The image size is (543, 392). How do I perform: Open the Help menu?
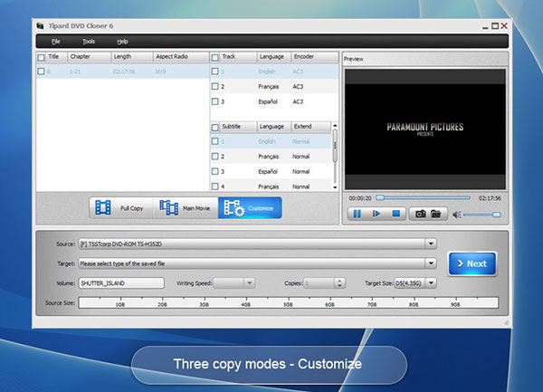(122, 42)
